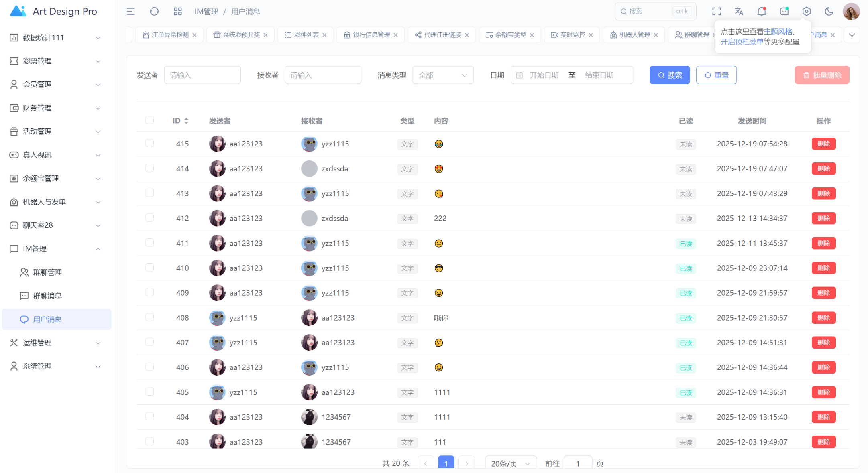Open the 20条/页 page size dropdown
The width and height of the screenshot is (868, 473).
[511, 463]
